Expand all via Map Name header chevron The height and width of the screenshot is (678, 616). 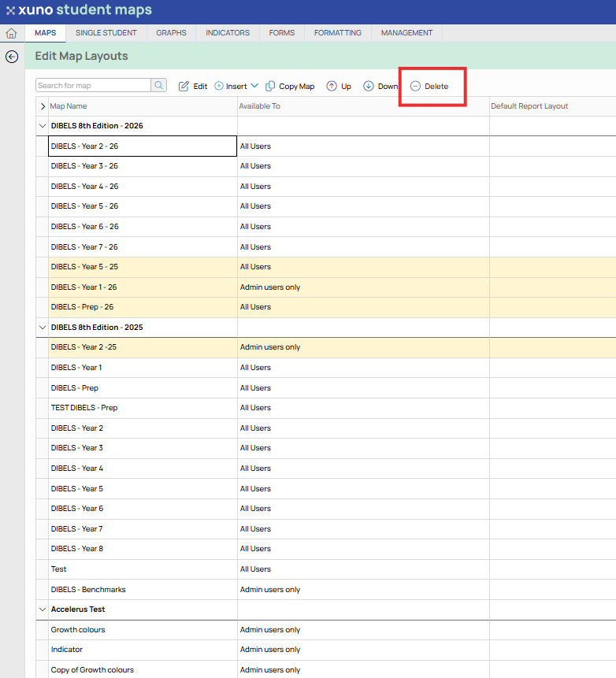pos(43,106)
